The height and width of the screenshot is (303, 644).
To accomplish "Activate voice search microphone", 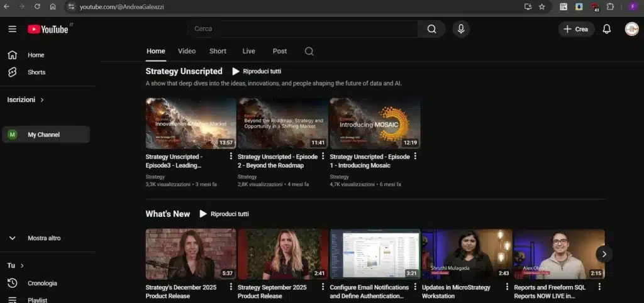I will [461, 29].
